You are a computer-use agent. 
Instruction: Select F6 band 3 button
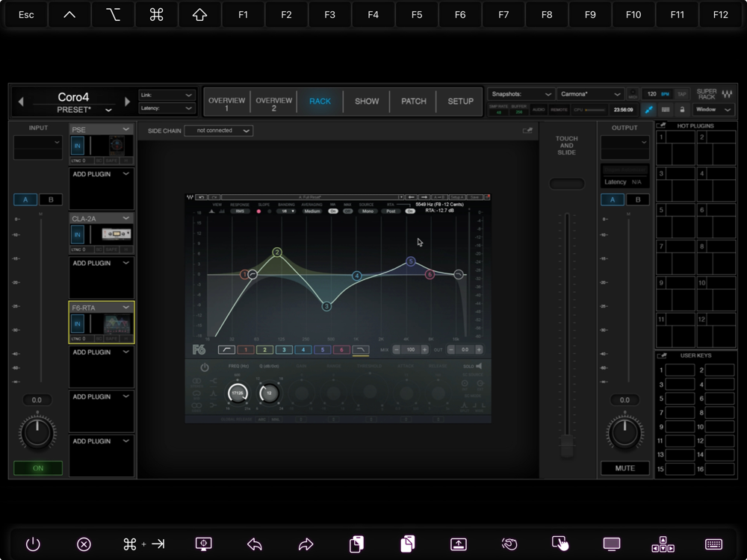pyautogui.click(x=284, y=350)
